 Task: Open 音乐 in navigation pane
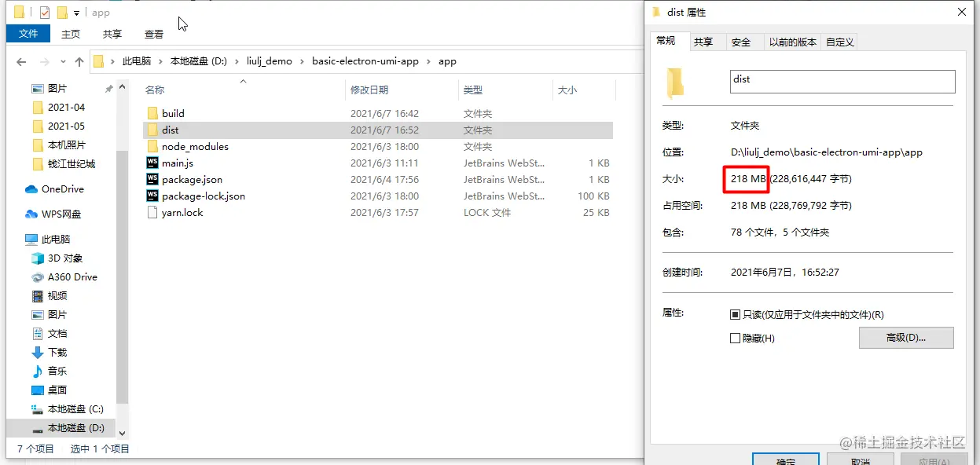click(57, 371)
